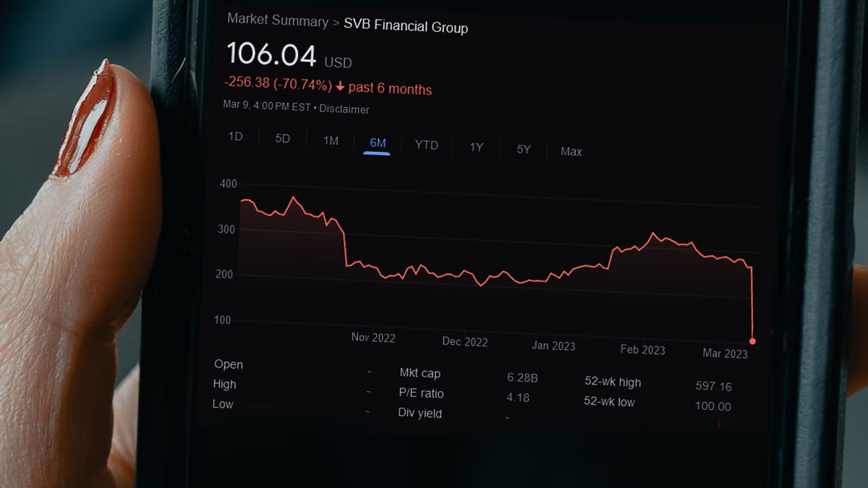Click the 'past 6 months' label
868x488 pixels.
click(390, 89)
